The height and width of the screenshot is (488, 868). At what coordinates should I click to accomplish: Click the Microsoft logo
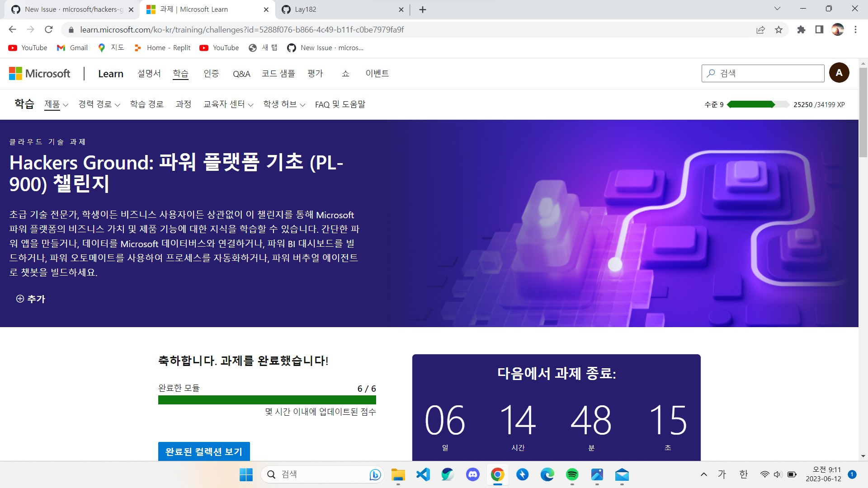[39, 73]
